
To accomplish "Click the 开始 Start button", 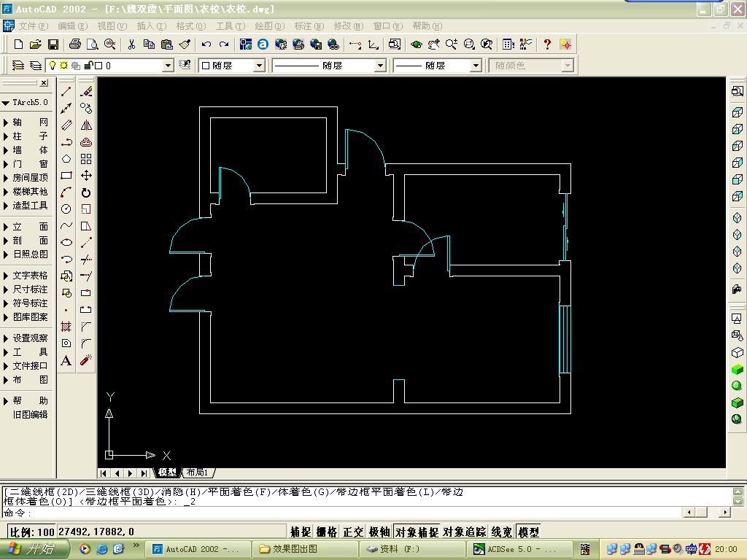I will pyautogui.click(x=34, y=549).
